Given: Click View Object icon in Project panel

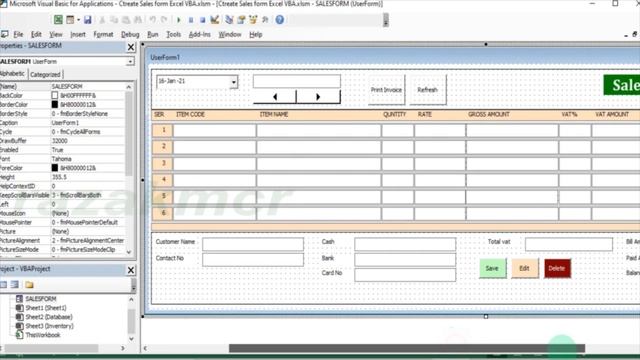Looking at the screenshot, I should (x=15, y=284).
